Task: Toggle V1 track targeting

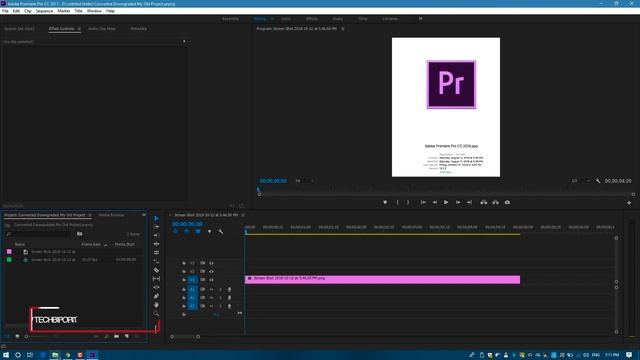Action: (192, 280)
